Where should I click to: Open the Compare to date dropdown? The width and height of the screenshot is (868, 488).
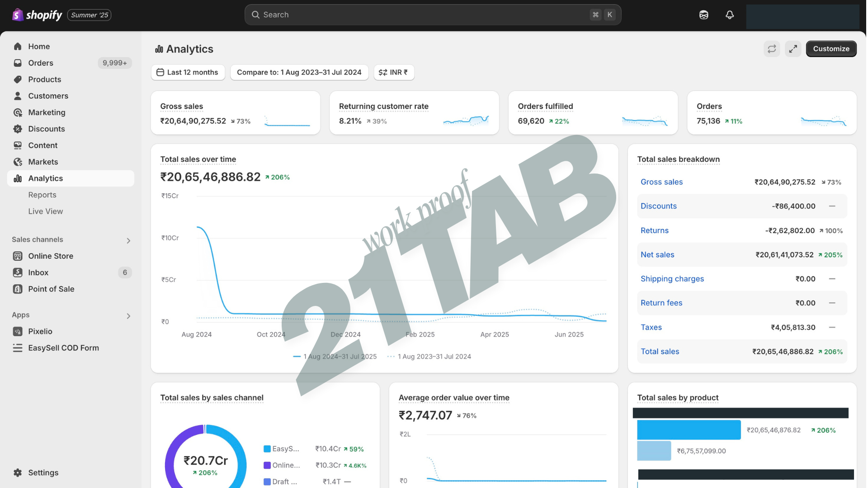[x=299, y=72]
